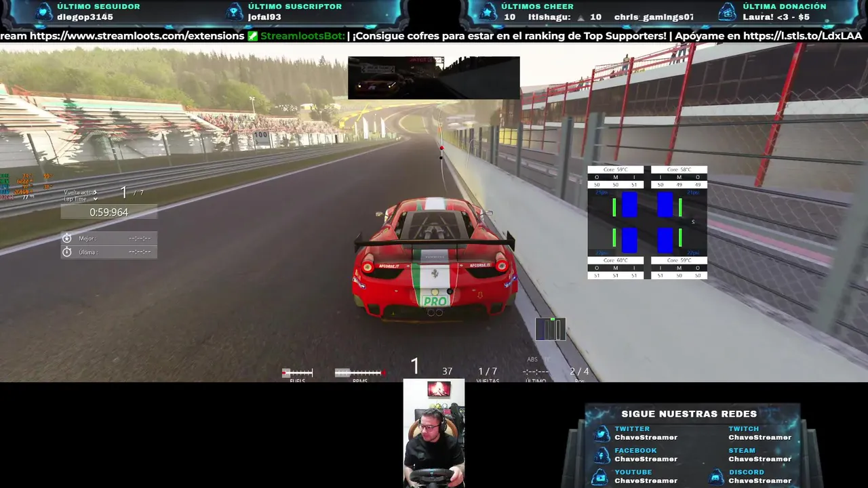Image resolution: width=868 pixels, height=488 pixels.
Task: Click the Última Donación icon
Action: point(727,12)
